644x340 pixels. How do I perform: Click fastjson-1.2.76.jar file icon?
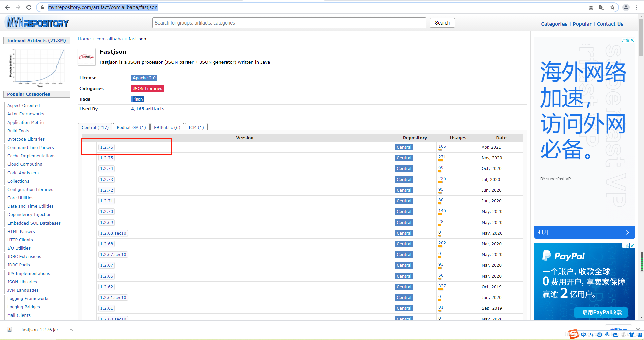pos(10,330)
